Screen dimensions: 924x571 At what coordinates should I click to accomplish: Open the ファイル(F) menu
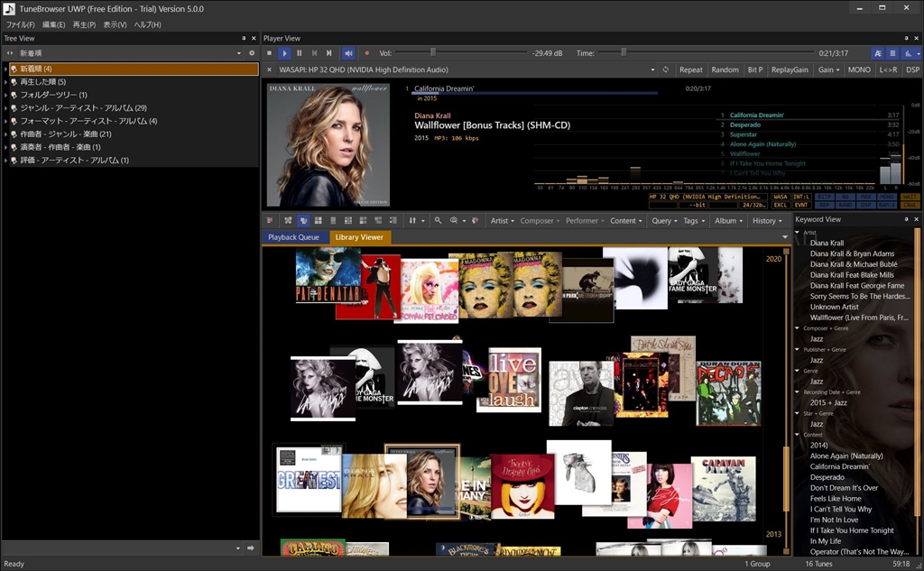click(x=20, y=24)
